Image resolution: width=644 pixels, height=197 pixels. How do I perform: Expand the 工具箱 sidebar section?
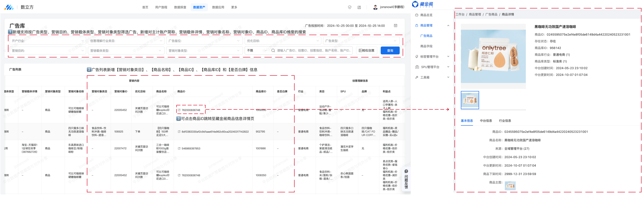click(x=448, y=77)
